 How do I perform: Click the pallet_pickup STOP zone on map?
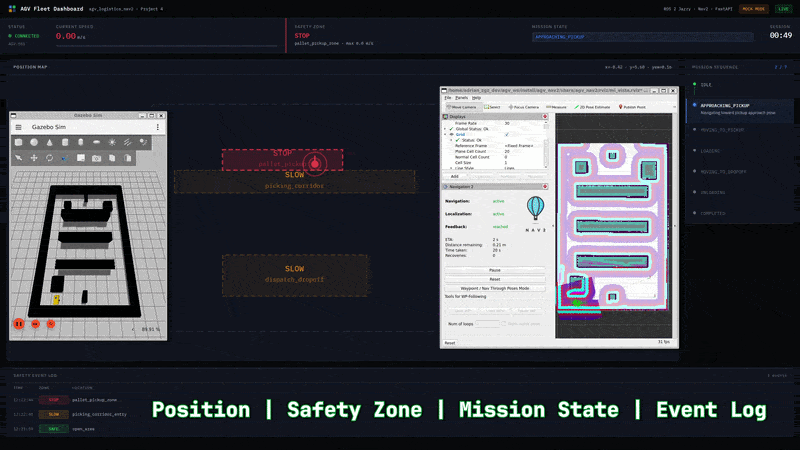[282, 160]
